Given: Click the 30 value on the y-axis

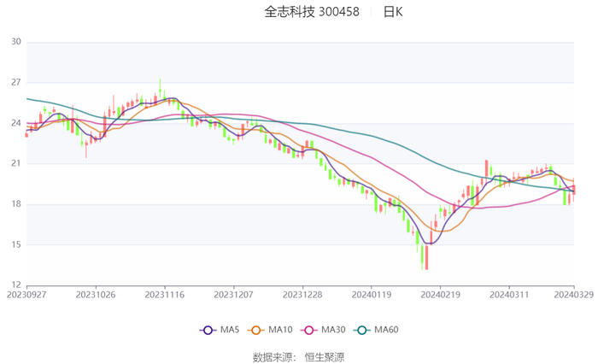Looking at the screenshot, I should [x=15, y=42].
